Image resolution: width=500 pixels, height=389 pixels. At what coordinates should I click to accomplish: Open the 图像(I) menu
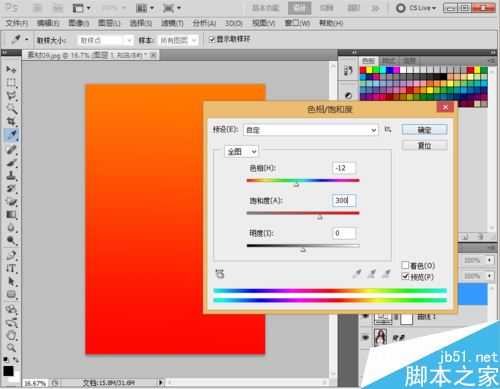tap(79, 23)
